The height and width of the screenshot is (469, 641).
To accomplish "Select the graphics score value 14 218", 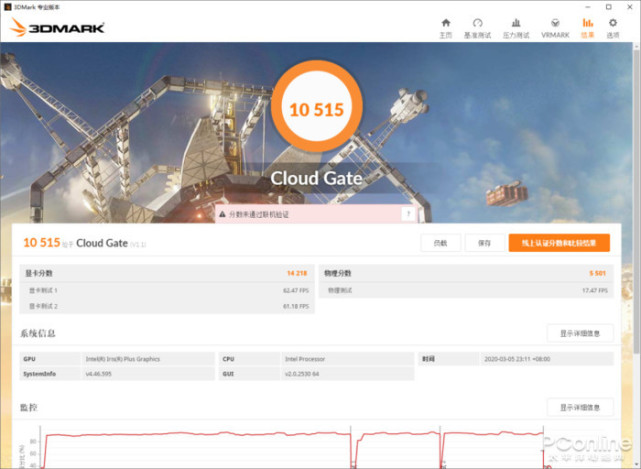I will click(297, 273).
